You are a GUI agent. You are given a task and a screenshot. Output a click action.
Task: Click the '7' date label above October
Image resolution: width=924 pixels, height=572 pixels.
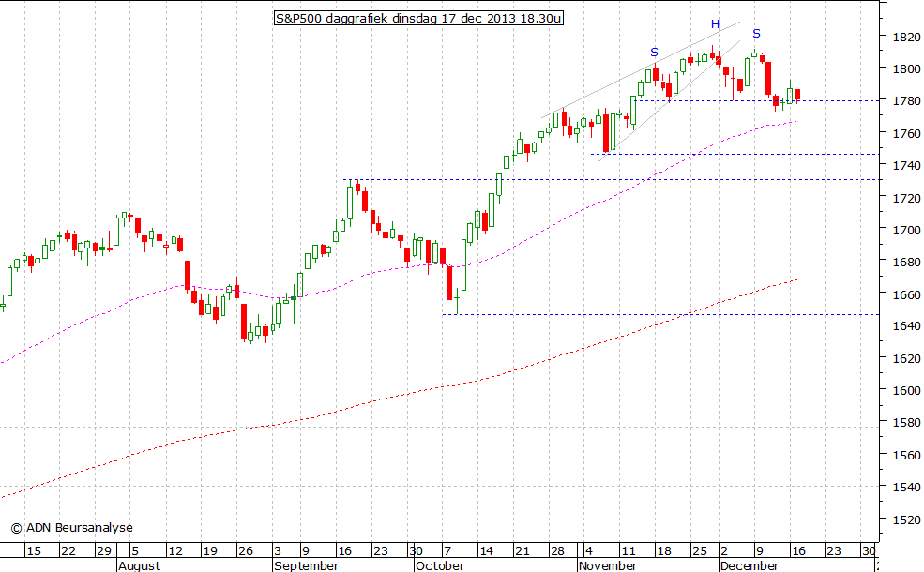(x=447, y=551)
